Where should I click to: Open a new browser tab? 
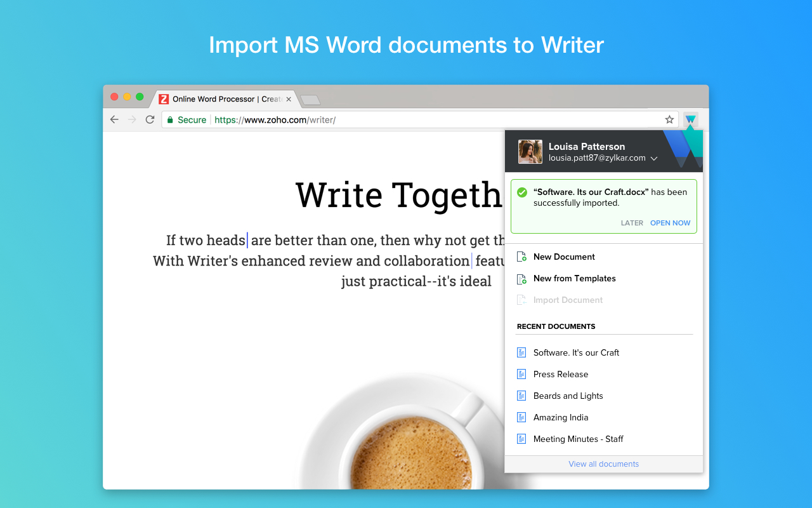pos(309,100)
